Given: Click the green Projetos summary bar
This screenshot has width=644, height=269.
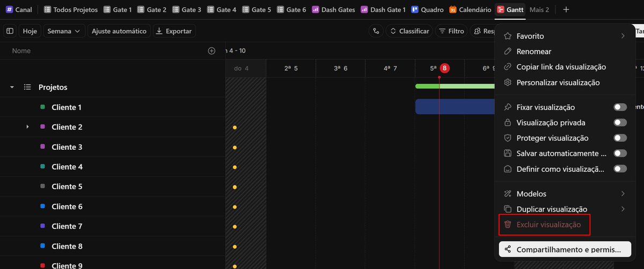Looking at the screenshot, I should click(455, 86).
